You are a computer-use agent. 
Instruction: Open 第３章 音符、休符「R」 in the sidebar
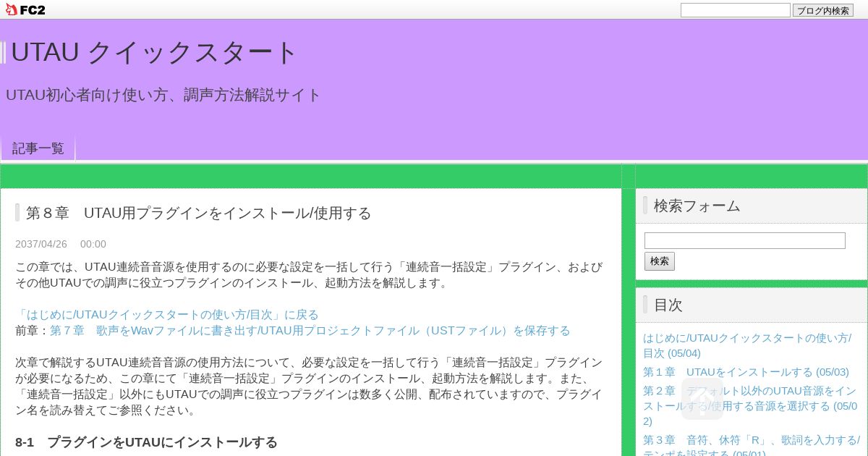click(x=751, y=445)
